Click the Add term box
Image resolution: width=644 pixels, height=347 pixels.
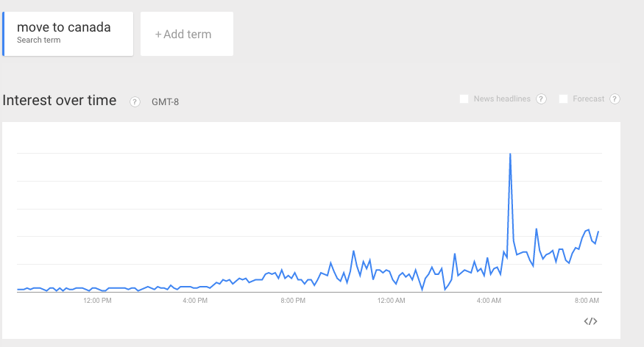click(x=187, y=34)
